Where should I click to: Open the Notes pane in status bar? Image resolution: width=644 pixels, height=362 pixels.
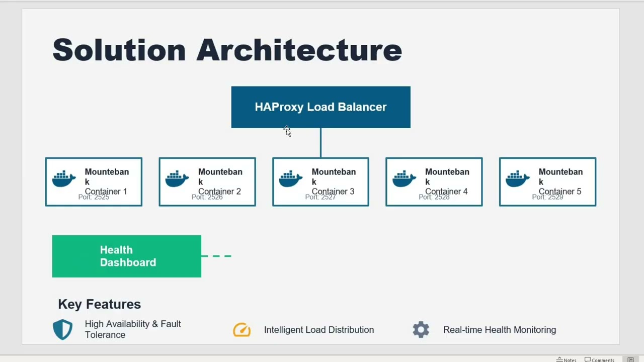click(x=567, y=359)
